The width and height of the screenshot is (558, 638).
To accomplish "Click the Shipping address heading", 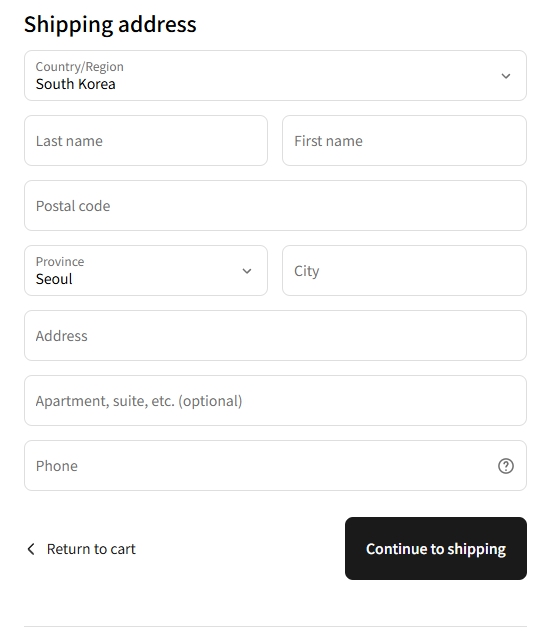I will [110, 24].
